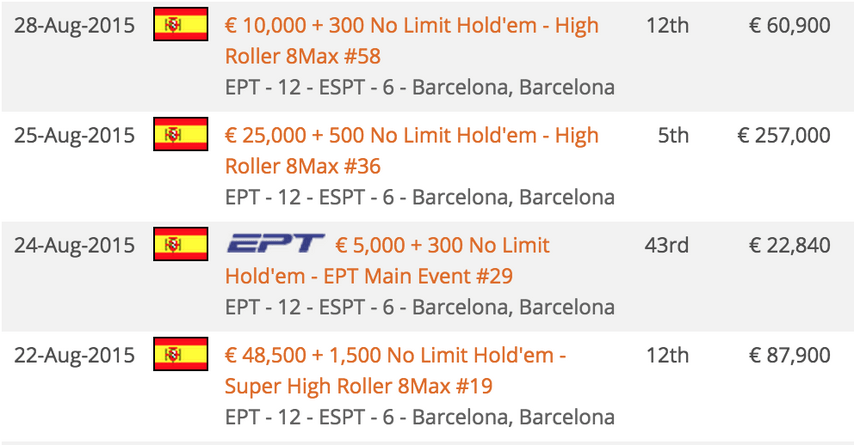Click the € 87,900 prize amount
854x445 pixels.
coord(790,356)
